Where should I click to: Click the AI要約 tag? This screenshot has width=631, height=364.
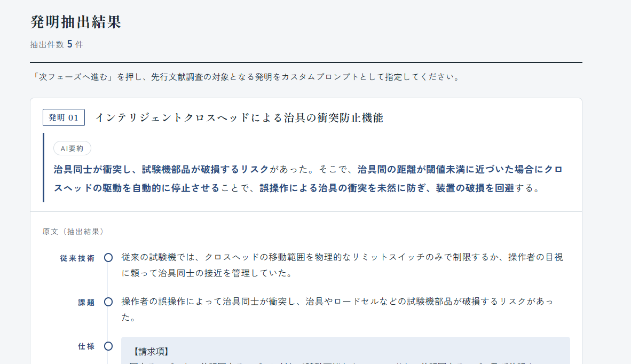(x=72, y=148)
